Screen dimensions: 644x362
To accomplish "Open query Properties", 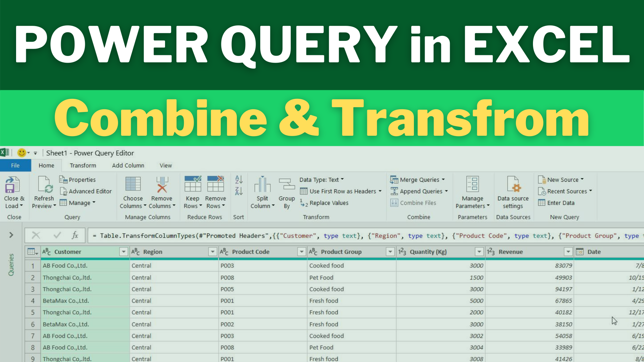I will click(77, 180).
